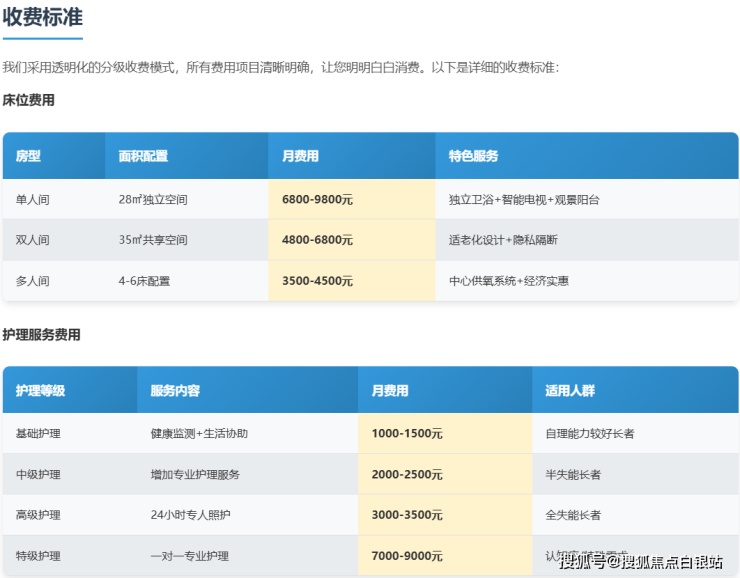The image size is (740, 578).
Task: Click the 搜狐号@搜狐焦点白银站 watermark
Action: click(x=640, y=562)
